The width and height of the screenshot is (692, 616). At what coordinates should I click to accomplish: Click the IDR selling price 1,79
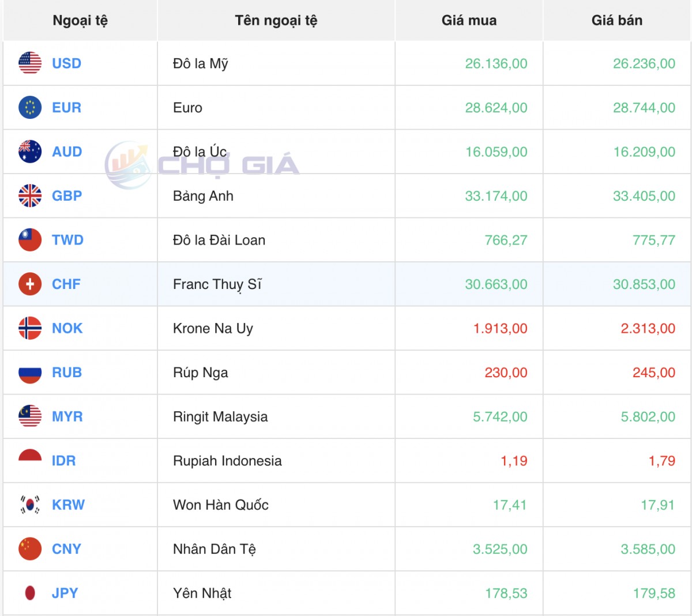(661, 461)
